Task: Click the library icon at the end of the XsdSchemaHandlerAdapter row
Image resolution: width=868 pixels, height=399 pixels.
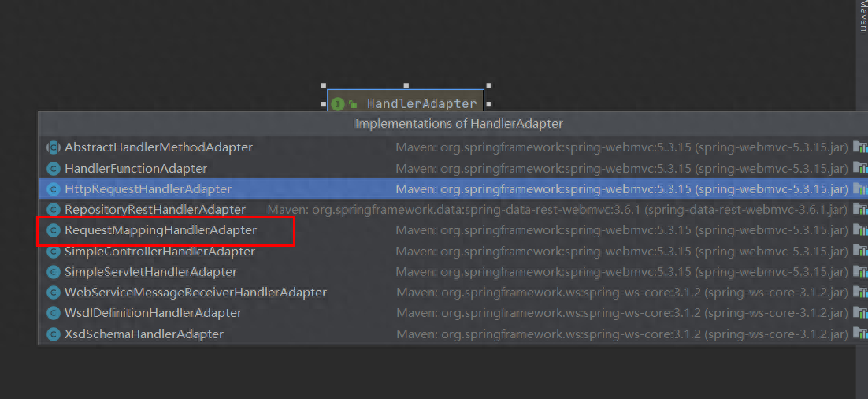Action: [x=860, y=334]
